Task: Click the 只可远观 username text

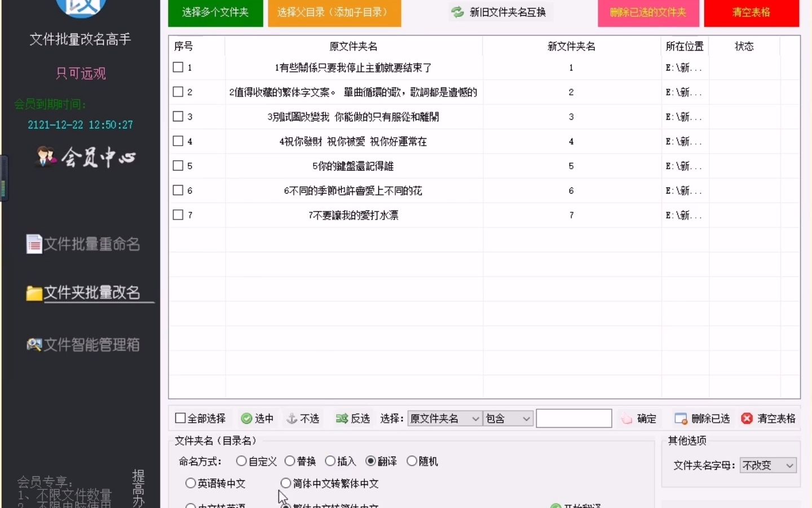Action: [x=81, y=73]
